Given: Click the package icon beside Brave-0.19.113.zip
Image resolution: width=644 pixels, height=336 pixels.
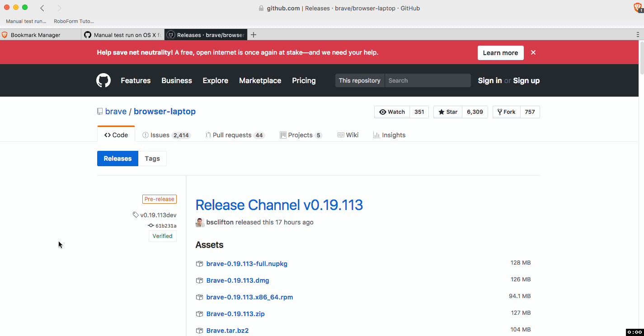Looking at the screenshot, I should (x=199, y=314).
